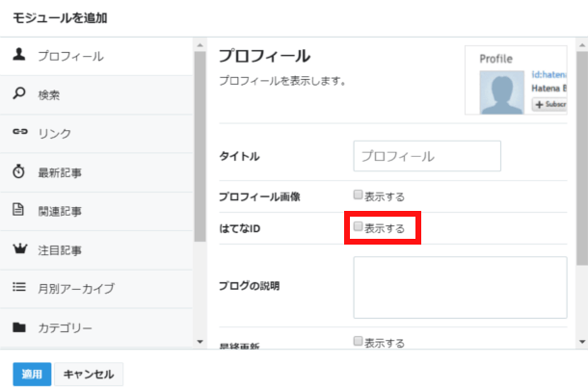The height and width of the screenshot is (390, 588).
Task: Click module list scrollbar down arrow
Action: pos(200,341)
